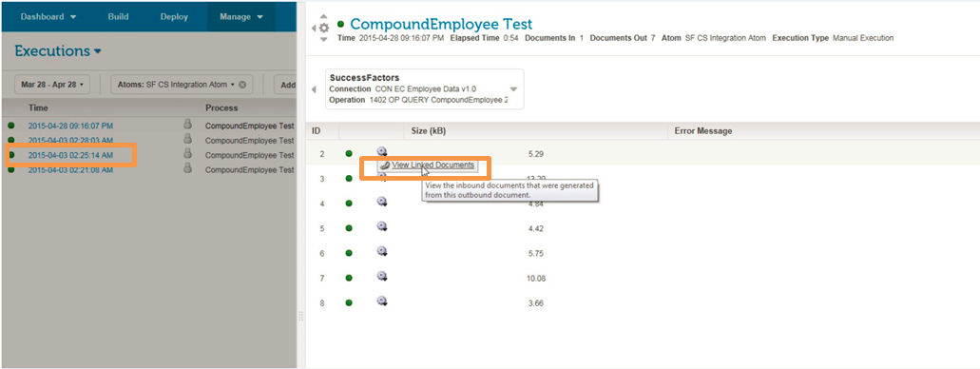
Task: Click left arrow beside SuccessFactors shape box
Action: [315, 89]
